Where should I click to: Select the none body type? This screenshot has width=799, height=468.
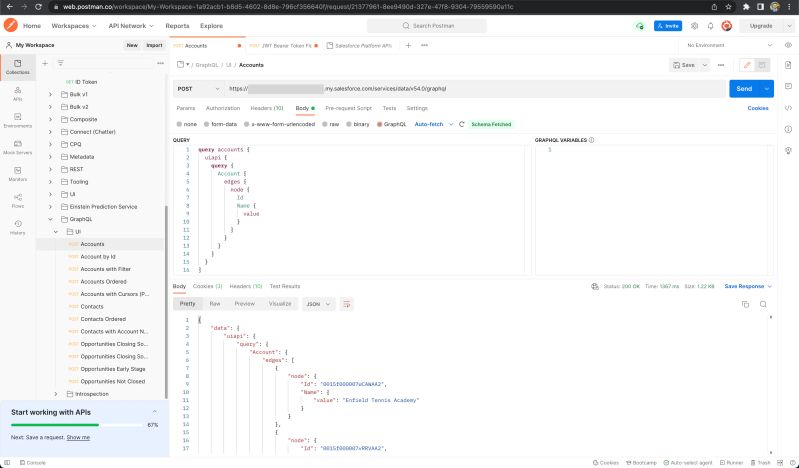click(x=187, y=124)
